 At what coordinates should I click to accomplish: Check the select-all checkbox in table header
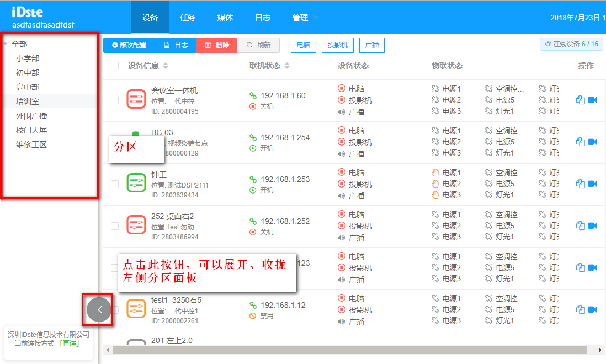[115, 66]
